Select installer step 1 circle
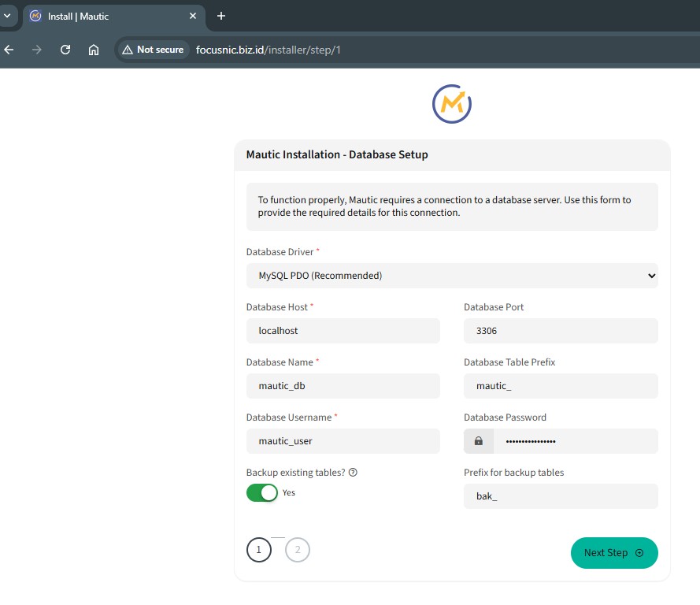Image resolution: width=700 pixels, height=605 pixels. pos(259,551)
